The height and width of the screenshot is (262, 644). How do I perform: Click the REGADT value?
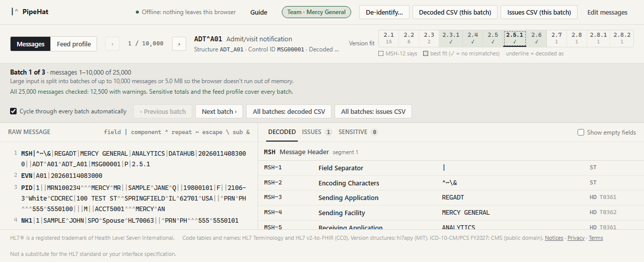(x=453, y=198)
